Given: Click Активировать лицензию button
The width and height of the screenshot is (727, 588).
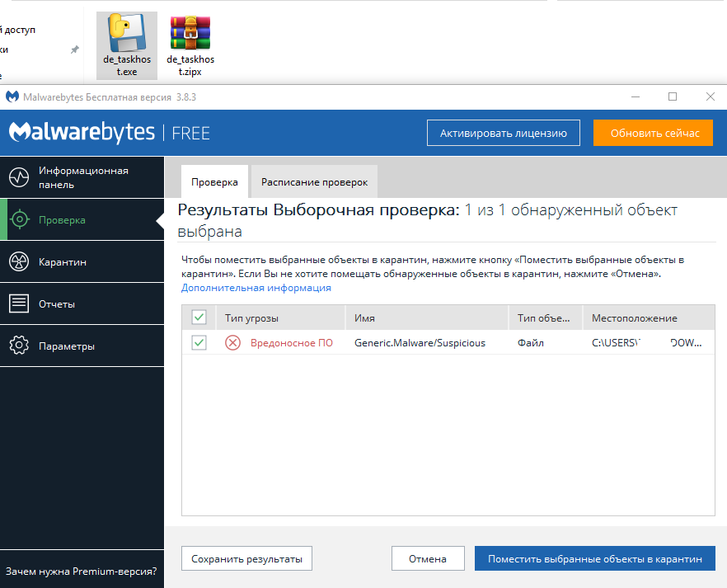Looking at the screenshot, I should coord(504,133).
